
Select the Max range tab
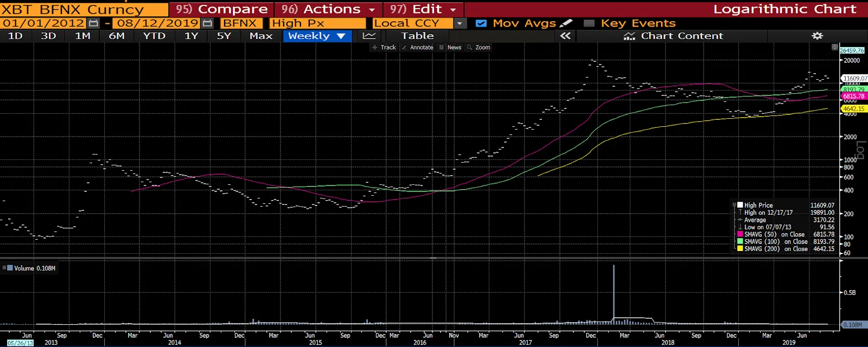pyautogui.click(x=261, y=36)
